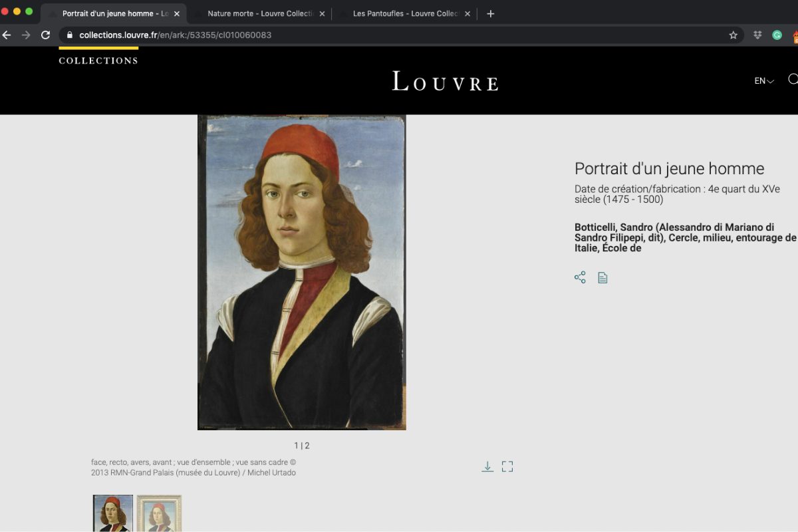Select the framed portrait thumbnail
Screen dimensions: 798x532
(x=159, y=513)
